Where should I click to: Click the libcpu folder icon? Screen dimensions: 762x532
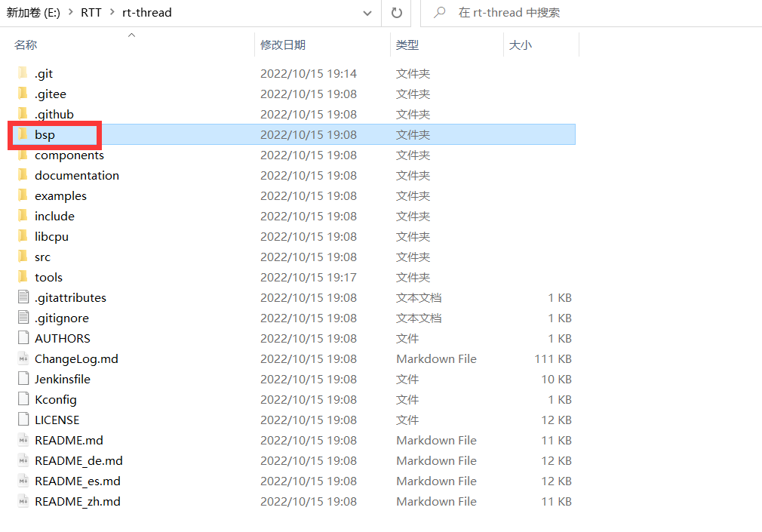[x=23, y=236]
